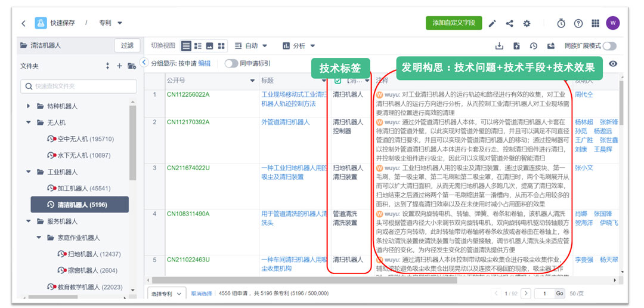
Task: Switch to image view mode icon
Action: [209, 46]
